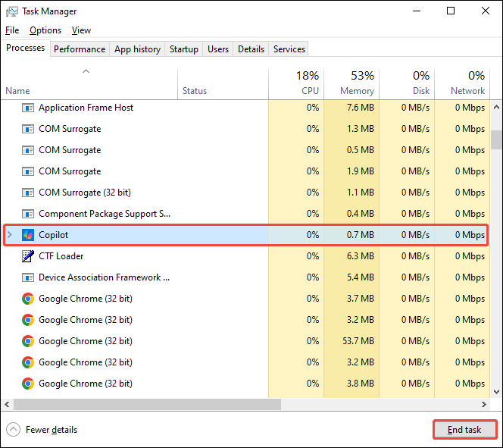This screenshot has width=503, height=448.
Task: Click the horizontal scrollbar left arrow
Action: click(7, 404)
